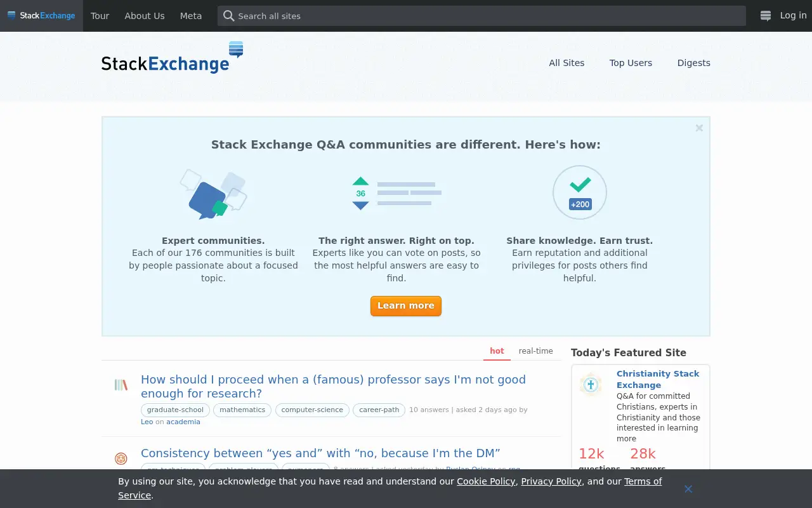Click the Stack Exchange logo in top bar
Screen dimensions: 812x508
click(41, 16)
